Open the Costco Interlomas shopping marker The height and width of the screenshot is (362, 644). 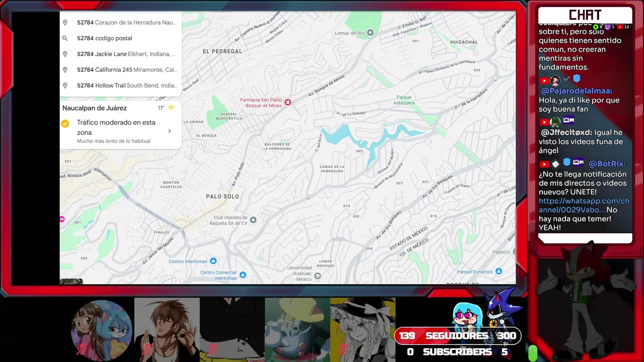(x=213, y=261)
